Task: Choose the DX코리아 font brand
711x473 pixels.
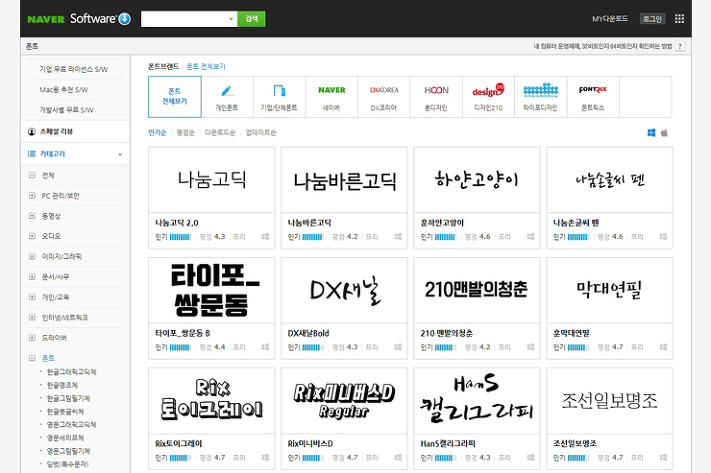Action: pyautogui.click(x=384, y=97)
